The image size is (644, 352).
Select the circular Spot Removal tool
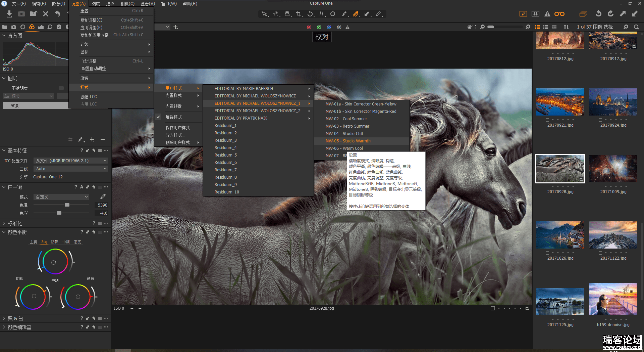[333, 14]
